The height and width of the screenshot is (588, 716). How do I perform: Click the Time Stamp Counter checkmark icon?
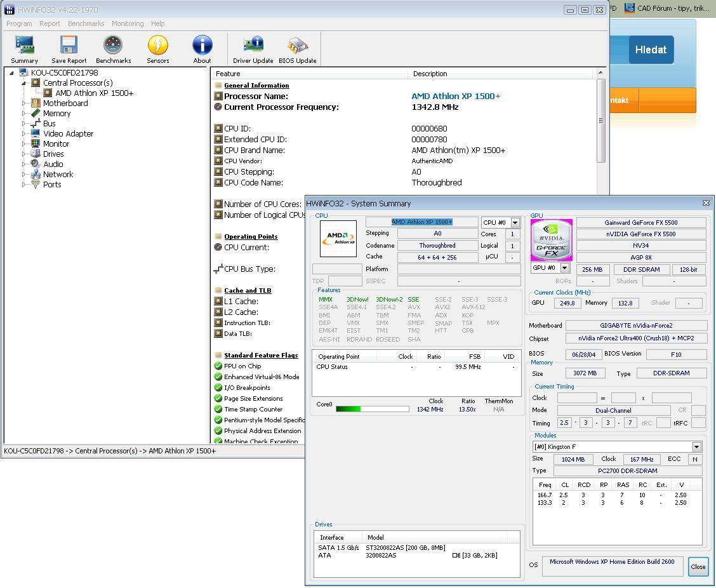(218, 410)
